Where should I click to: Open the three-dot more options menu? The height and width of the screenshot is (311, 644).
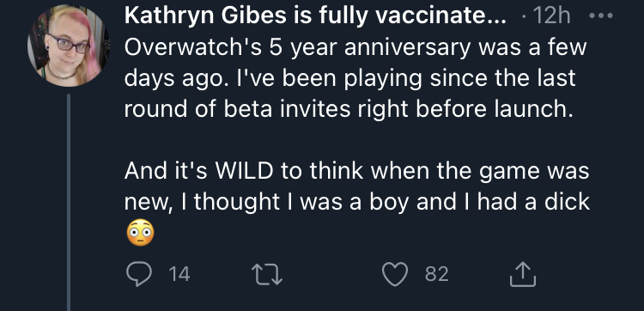[601, 16]
